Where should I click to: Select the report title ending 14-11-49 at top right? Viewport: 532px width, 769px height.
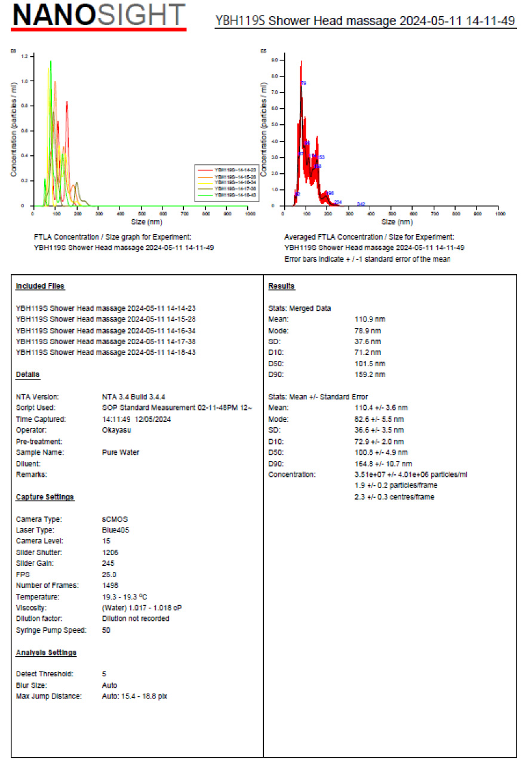click(365, 21)
